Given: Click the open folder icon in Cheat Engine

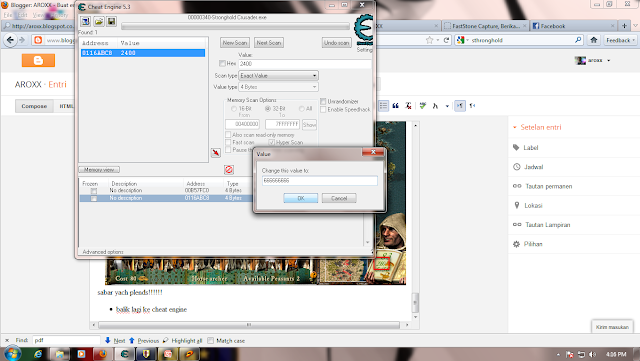Looking at the screenshot, I should pyautogui.click(x=98, y=21).
